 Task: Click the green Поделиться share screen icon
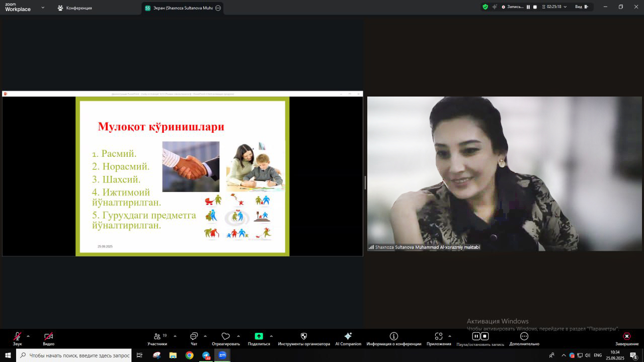[259, 337]
